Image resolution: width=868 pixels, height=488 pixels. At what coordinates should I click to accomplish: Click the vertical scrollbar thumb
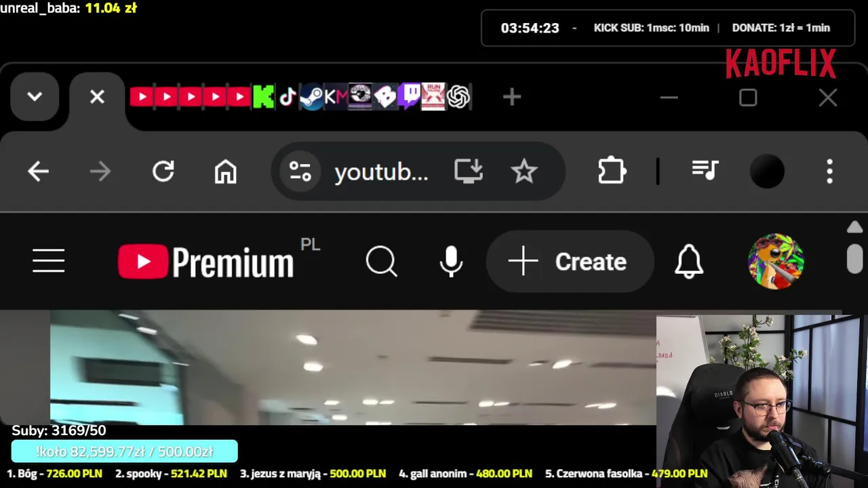pos(854,259)
